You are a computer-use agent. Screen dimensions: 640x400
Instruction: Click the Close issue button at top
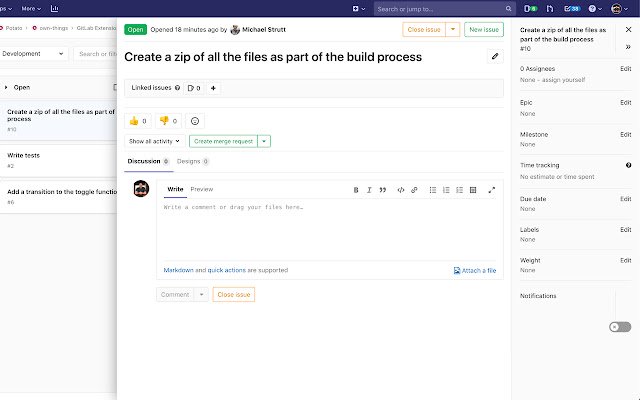click(424, 29)
